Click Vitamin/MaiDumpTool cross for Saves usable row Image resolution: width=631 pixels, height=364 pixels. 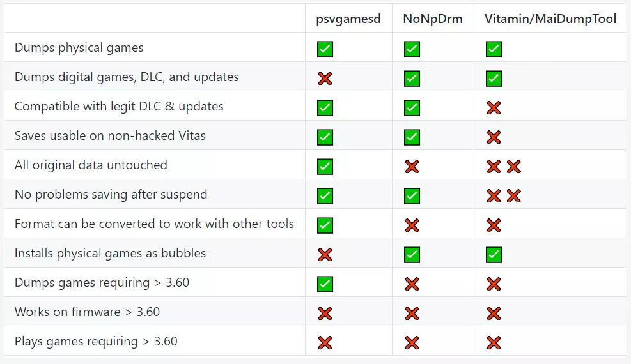click(x=494, y=137)
